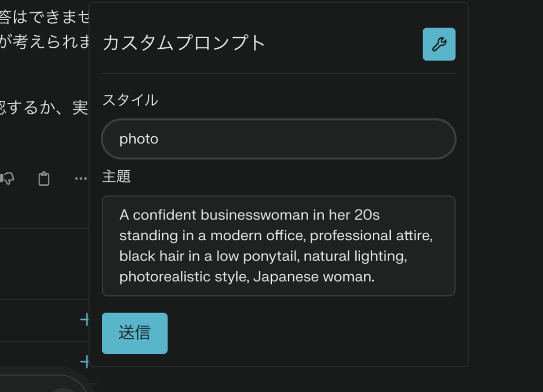
Task: Click the 主題 field label
Action: click(x=116, y=176)
